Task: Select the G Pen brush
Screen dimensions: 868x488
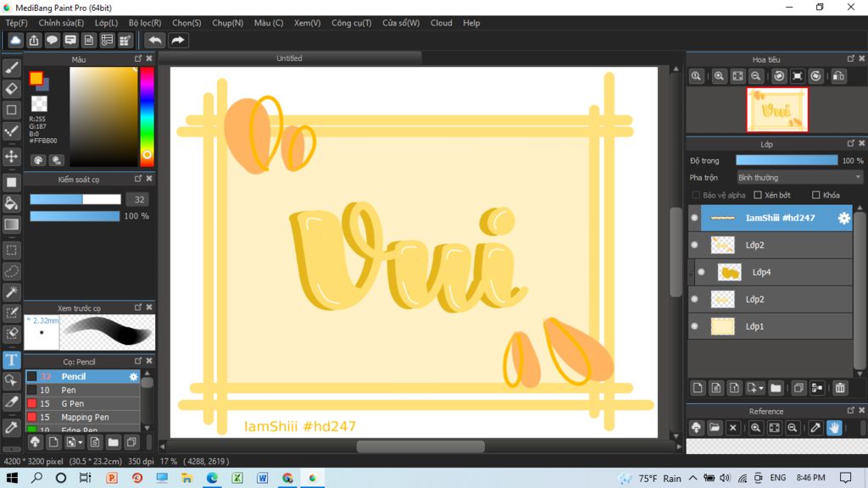Action: [x=83, y=403]
